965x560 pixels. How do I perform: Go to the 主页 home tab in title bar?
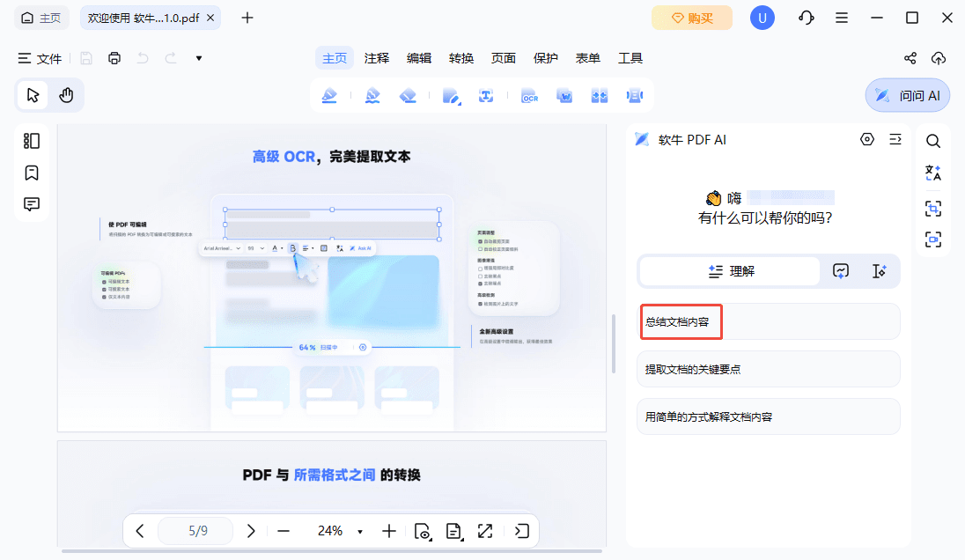(41, 18)
